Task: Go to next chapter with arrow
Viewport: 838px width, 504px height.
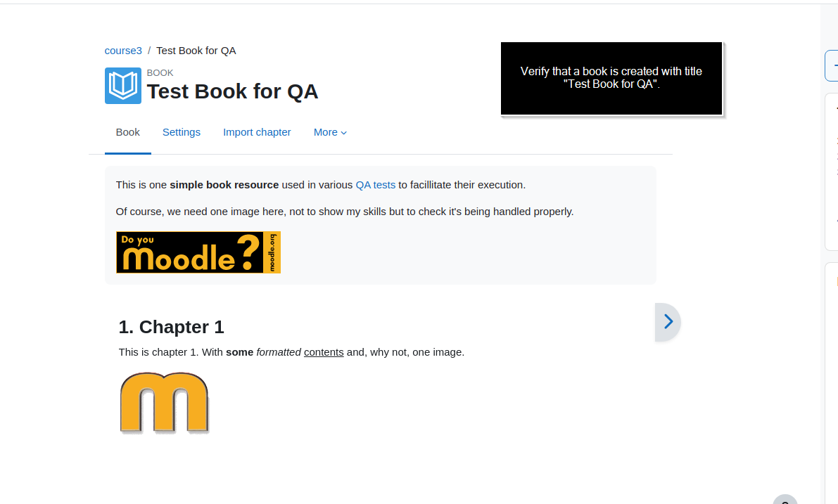Action: tap(668, 322)
